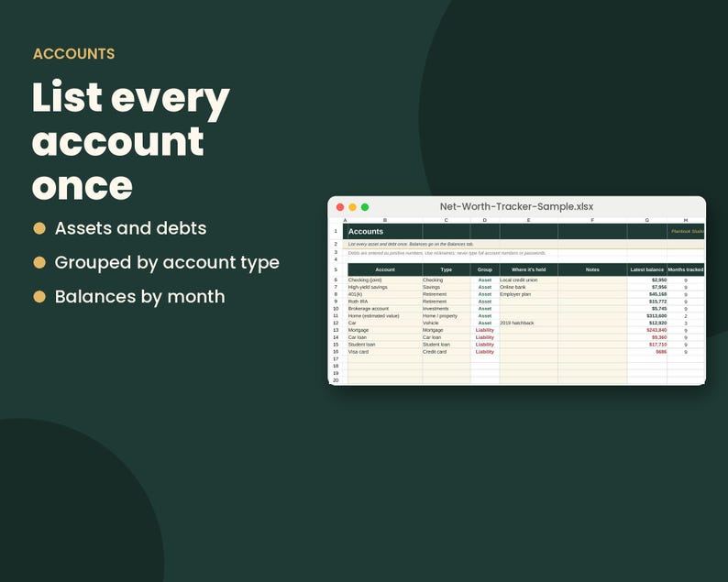
Task: Select the $2,950 balance cell
Action: point(646,280)
